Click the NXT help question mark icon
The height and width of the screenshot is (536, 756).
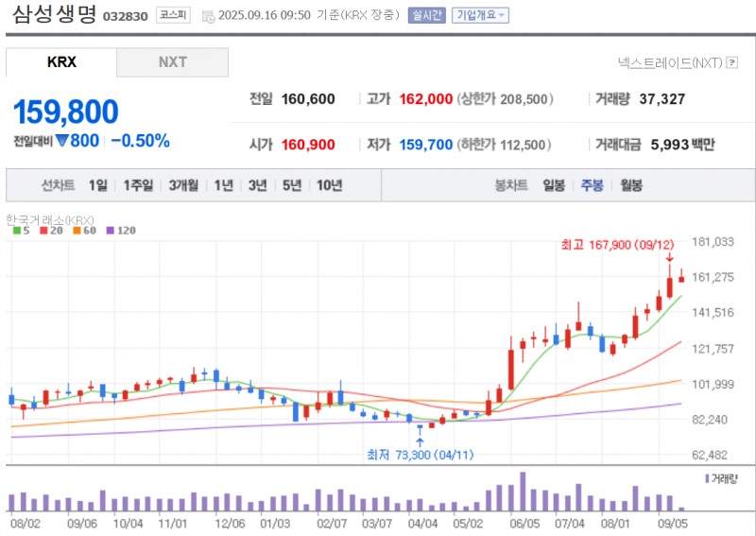pos(731,62)
